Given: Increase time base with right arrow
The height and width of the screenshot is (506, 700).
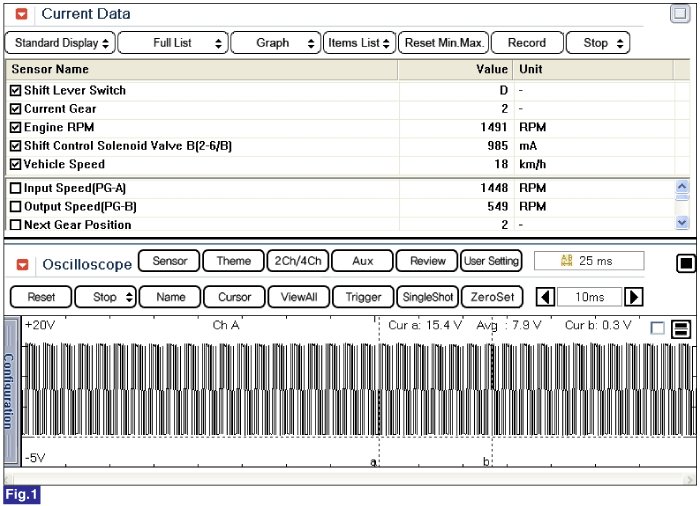Looking at the screenshot, I should pos(633,297).
